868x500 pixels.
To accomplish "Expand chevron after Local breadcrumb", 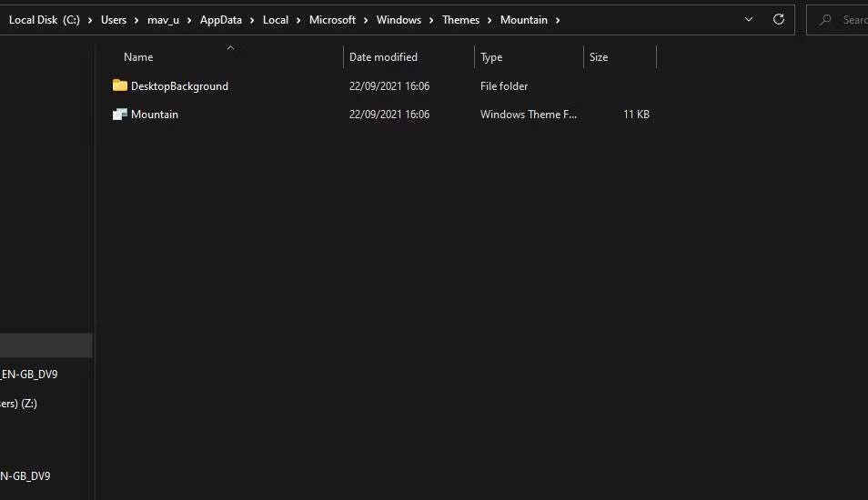I will coord(298,21).
